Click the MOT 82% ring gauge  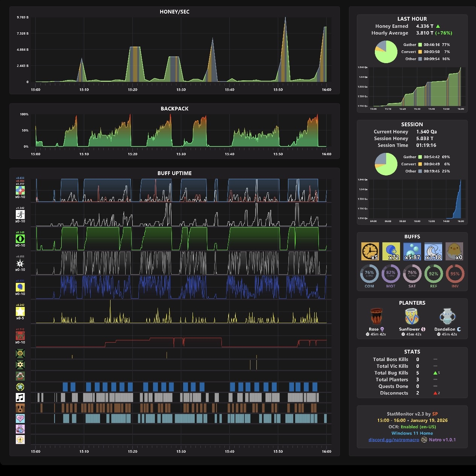[x=391, y=274]
